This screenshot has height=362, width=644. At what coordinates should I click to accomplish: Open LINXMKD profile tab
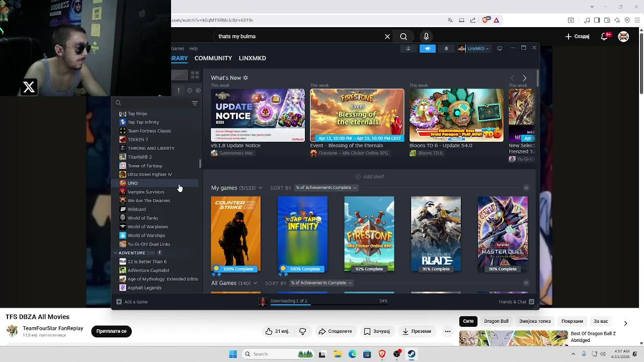tap(253, 58)
